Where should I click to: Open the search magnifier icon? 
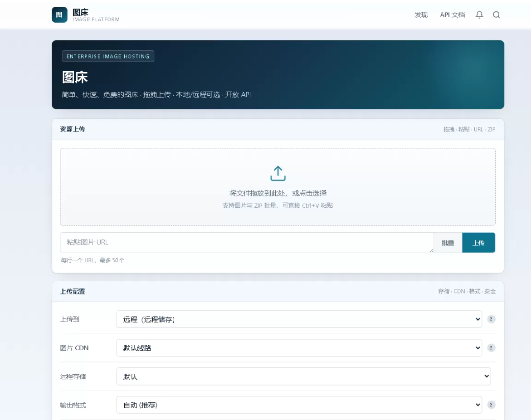tap(496, 15)
